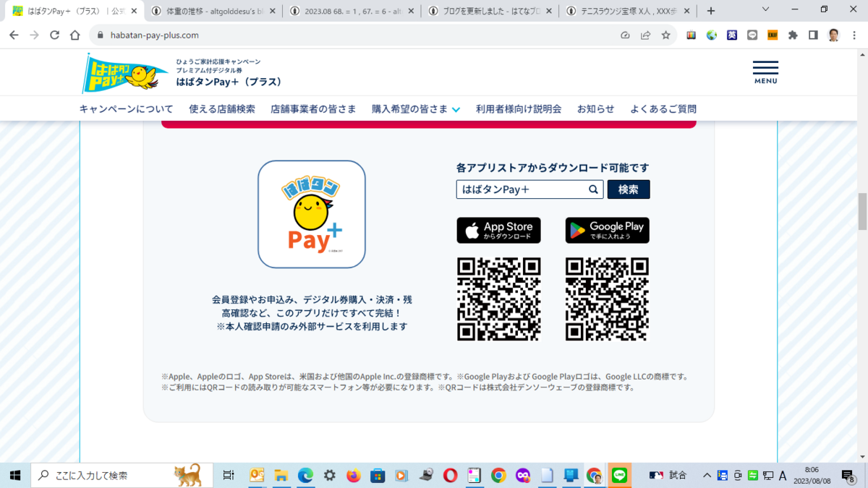Open the 英 translation extension

[732, 35]
